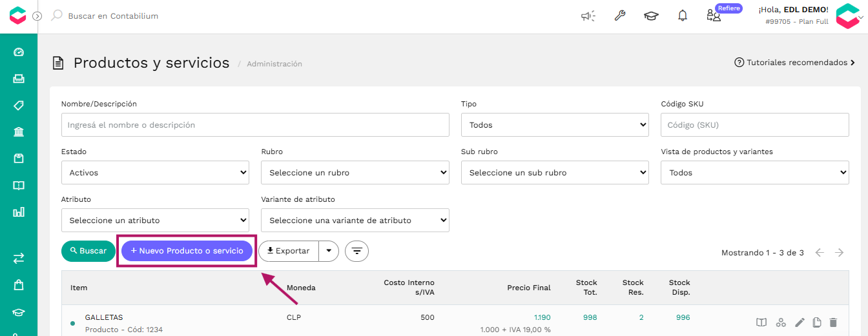Click the Contabilium logo in the top-left corner
This screenshot has height=336, width=868.
point(18,15)
